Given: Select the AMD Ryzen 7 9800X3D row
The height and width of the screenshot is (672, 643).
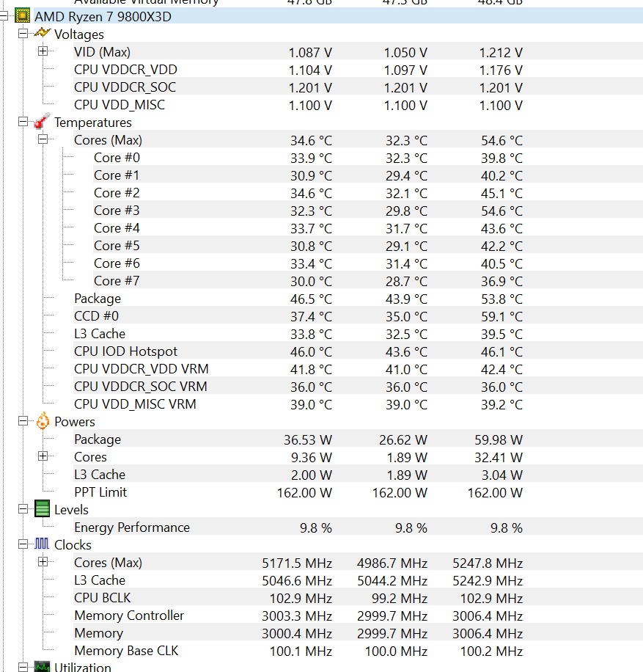Looking at the screenshot, I should (339, 16).
